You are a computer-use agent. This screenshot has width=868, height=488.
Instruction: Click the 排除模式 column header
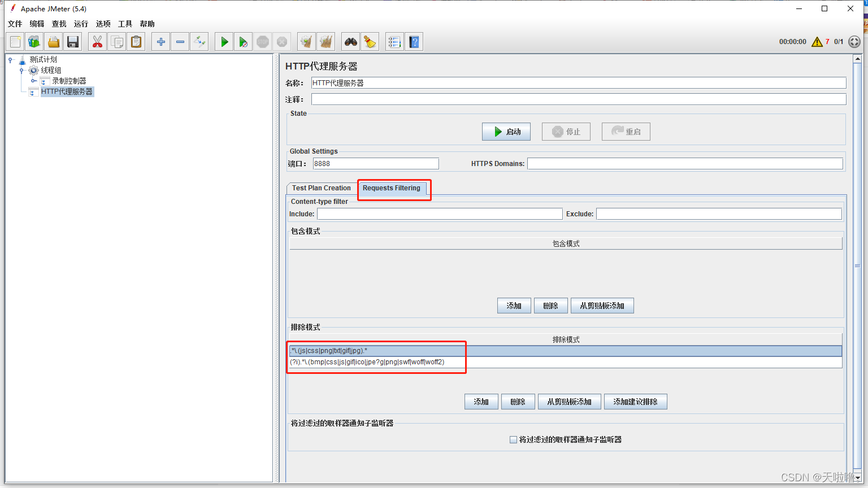tap(566, 339)
